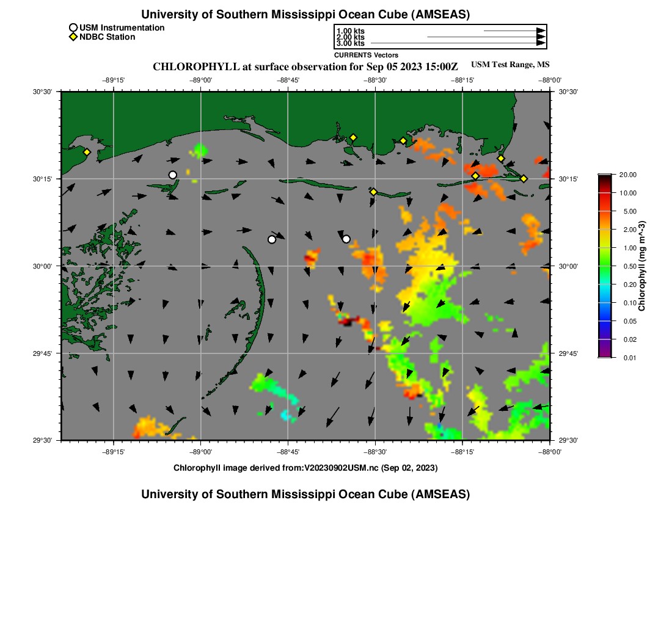Click the top Ocean Cube (AMSEAS) title
The image size is (672, 641).
point(305,15)
